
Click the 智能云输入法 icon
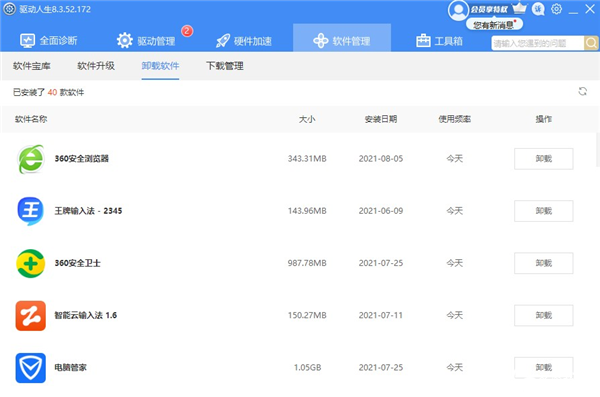click(31, 316)
